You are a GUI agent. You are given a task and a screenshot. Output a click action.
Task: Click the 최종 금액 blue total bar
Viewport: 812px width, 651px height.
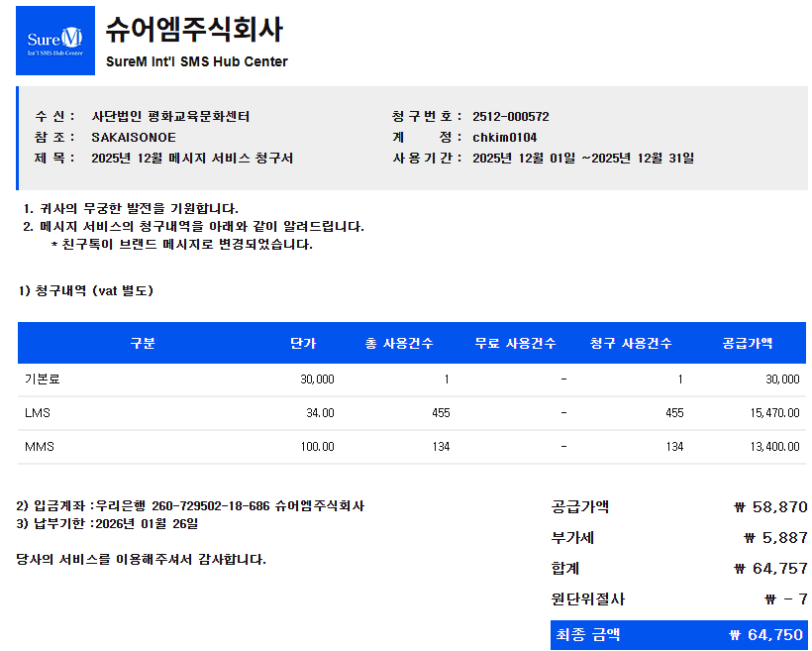(678, 635)
